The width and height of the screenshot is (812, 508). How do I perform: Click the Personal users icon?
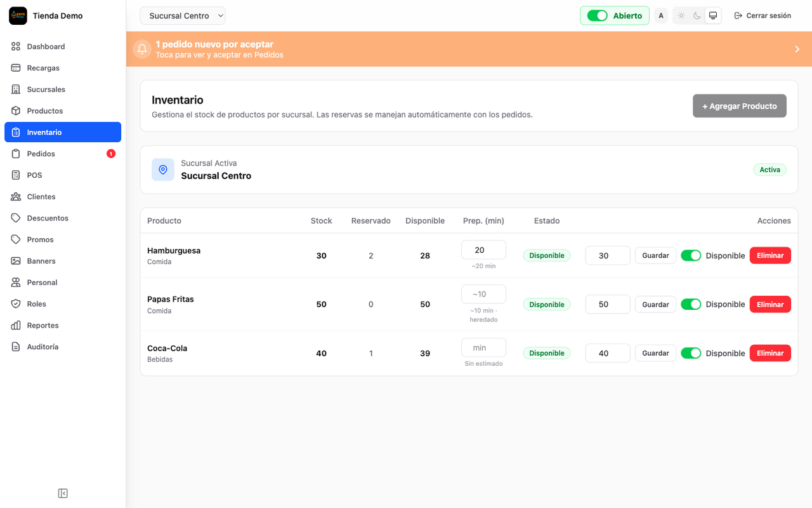[x=16, y=283]
